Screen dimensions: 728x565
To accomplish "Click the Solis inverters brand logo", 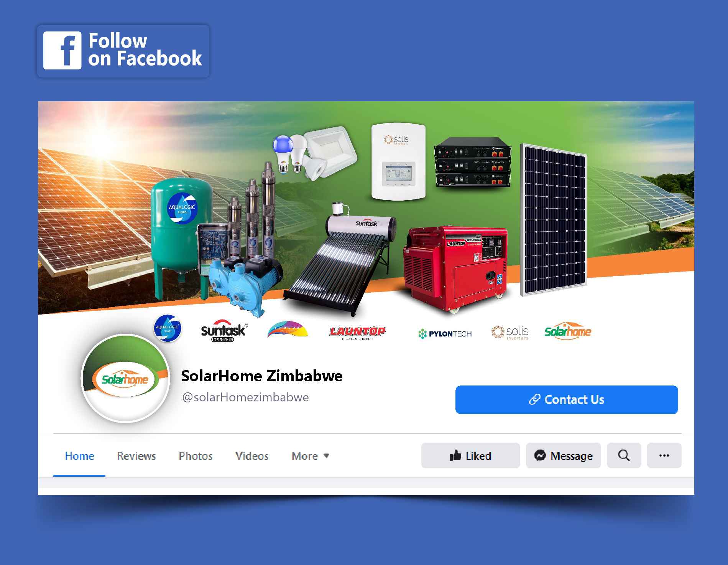I will coord(510,332).
